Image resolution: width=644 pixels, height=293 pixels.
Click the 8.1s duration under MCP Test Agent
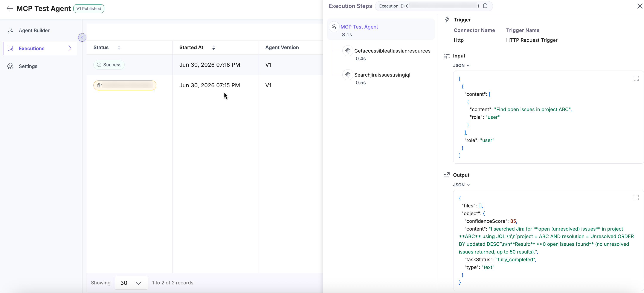click(x=347, y=35)
